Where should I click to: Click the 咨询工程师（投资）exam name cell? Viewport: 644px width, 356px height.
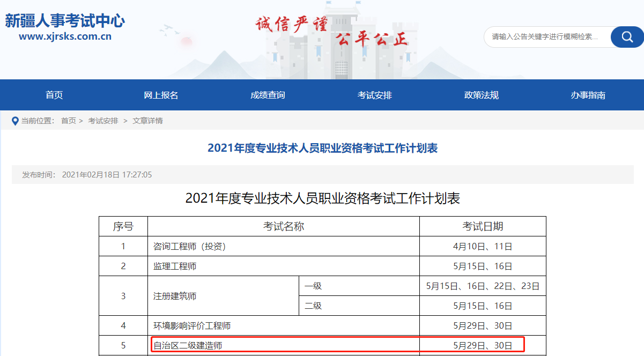tap(190, 246)
